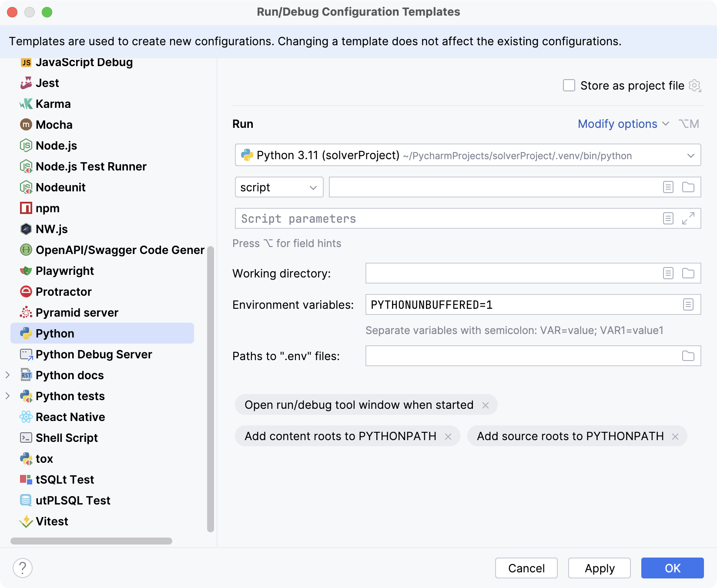Open the Python interpreter dropdown
The height and width of the screenshot is (588, 717).
pos(690,155)
